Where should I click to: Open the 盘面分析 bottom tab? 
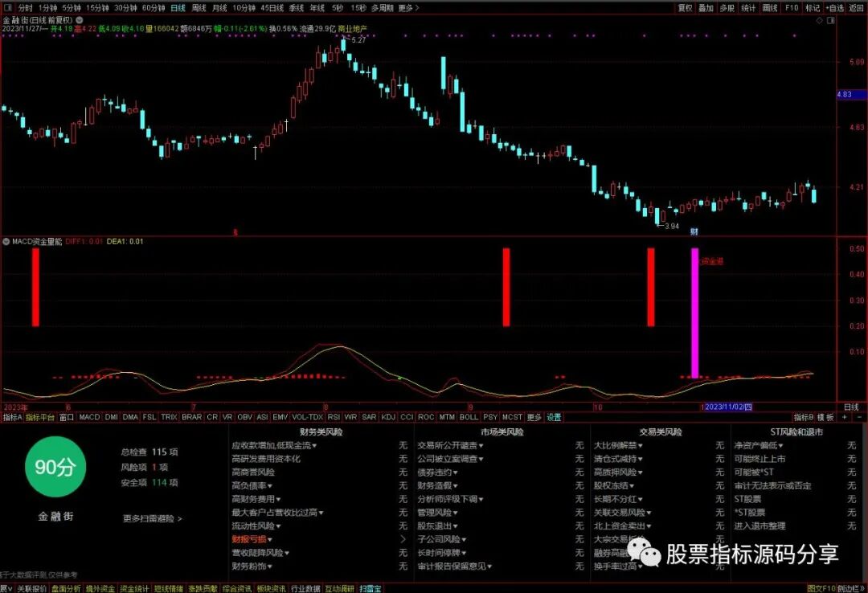66,588
